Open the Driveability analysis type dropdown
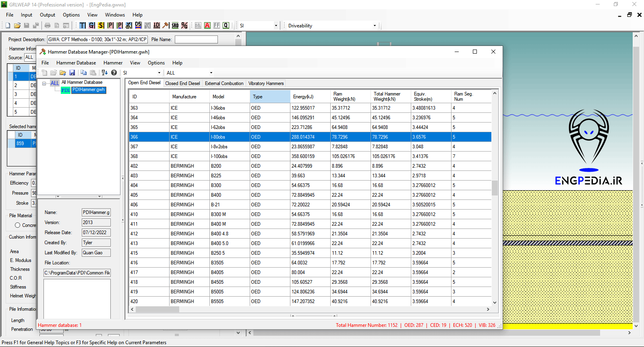Image resolution: width=644 pixels, height=347 pixels. (375, 26)
